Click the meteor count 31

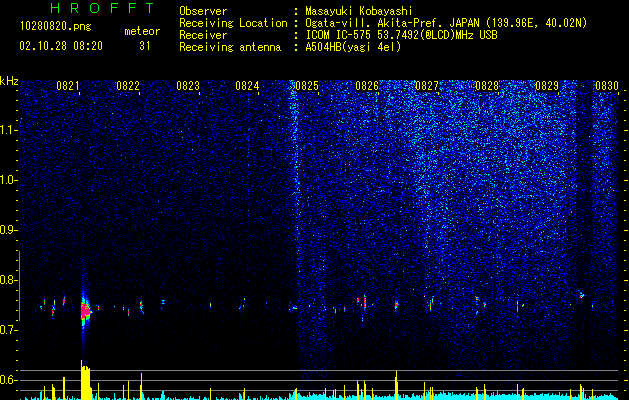click(x=145, y=46)
